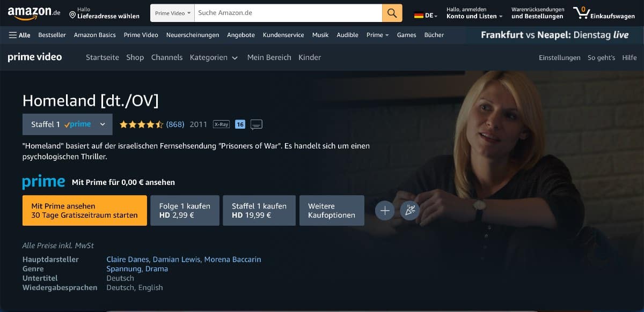The width and height of the screenshot is (644, 312).
Task: Click Staffel 1 kaufen HD 19,99 €
Action: (259, 211)
